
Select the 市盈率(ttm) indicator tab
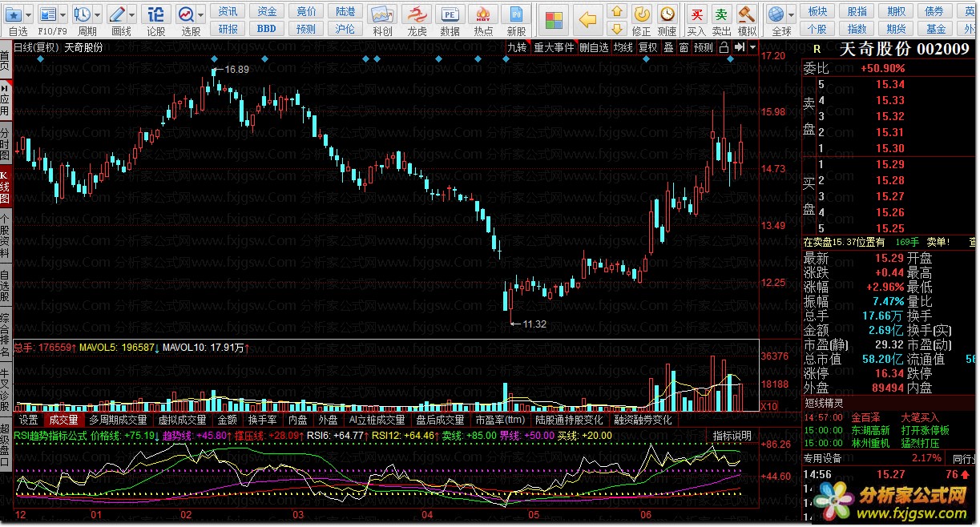click(500, 420)
